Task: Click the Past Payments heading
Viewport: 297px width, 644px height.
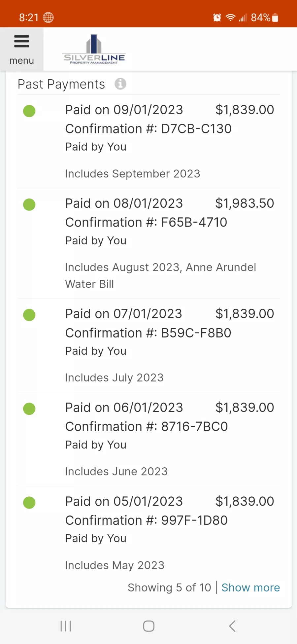Action: pos(61,84)
